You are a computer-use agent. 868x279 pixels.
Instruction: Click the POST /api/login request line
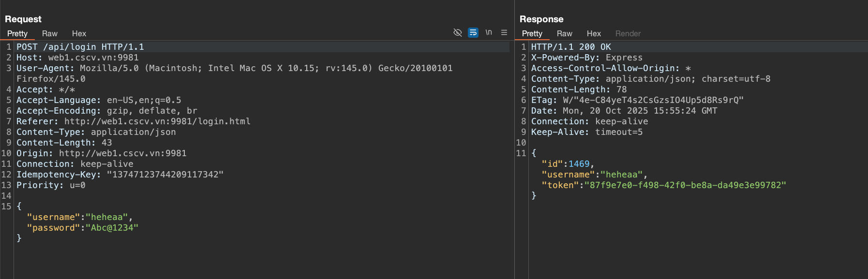(80, 47)
